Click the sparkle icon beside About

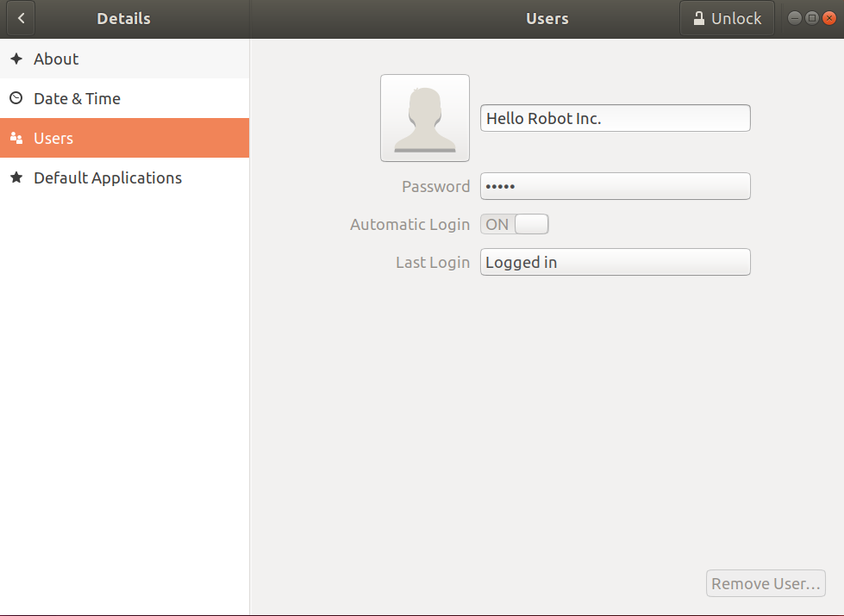16,59
